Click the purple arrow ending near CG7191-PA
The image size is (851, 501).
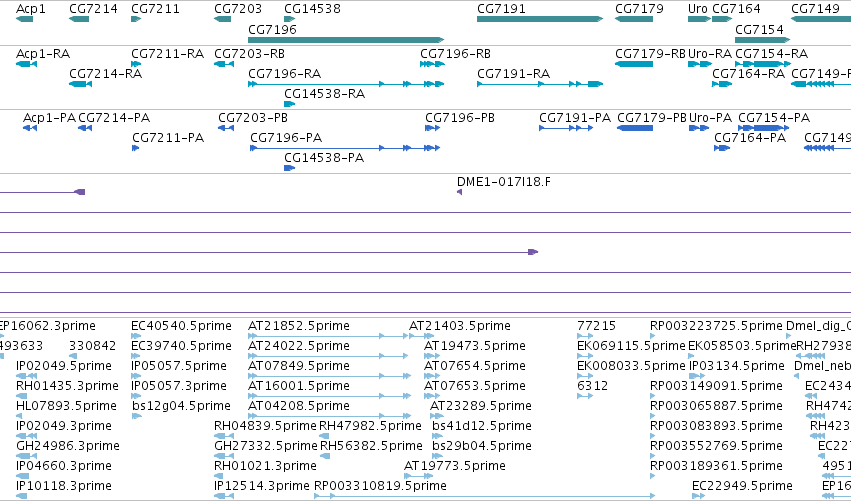pos(533,252)
